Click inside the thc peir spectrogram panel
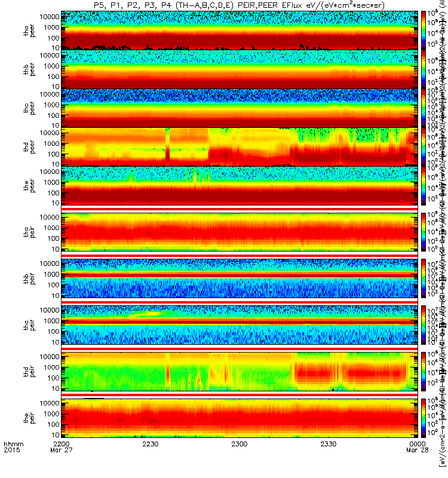Screen dimensions: 448x478 pyautogui.click(x=240, y=325)
